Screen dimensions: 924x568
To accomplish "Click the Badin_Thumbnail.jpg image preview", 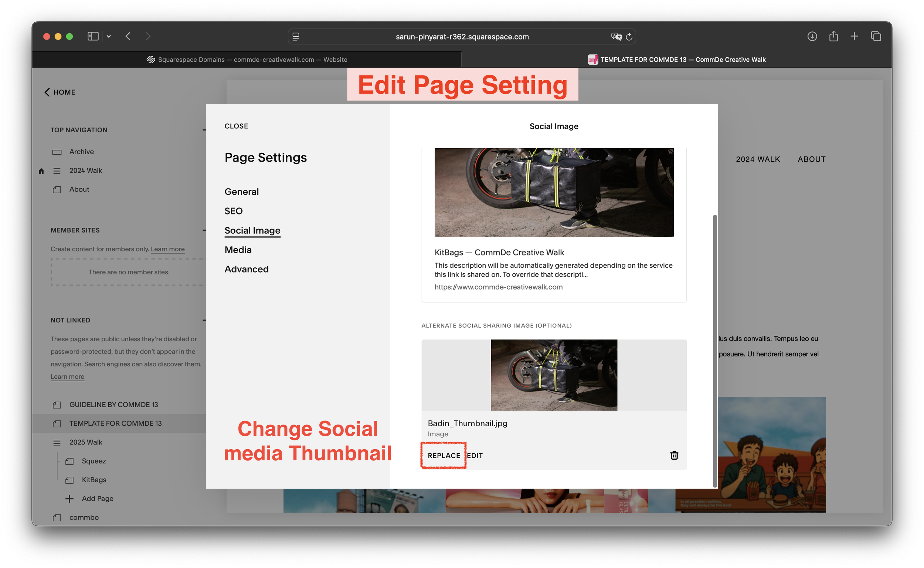I will (554, 375).
